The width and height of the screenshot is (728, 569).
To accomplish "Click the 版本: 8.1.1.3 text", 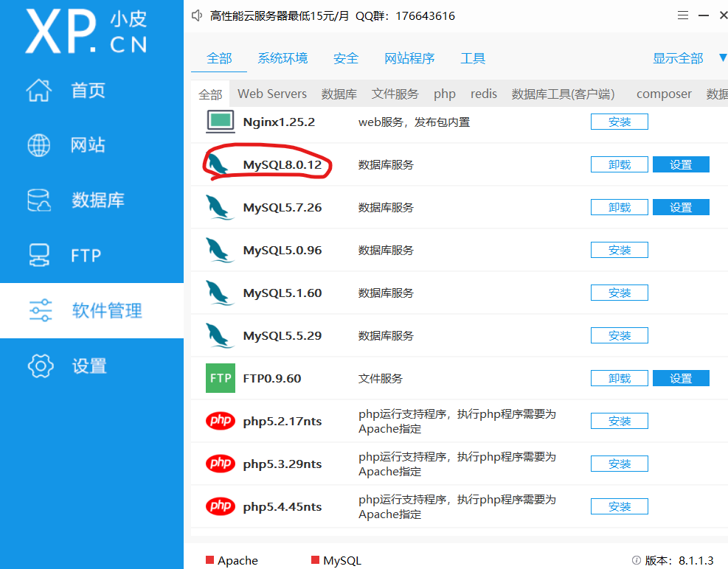I will pos(679,560).
